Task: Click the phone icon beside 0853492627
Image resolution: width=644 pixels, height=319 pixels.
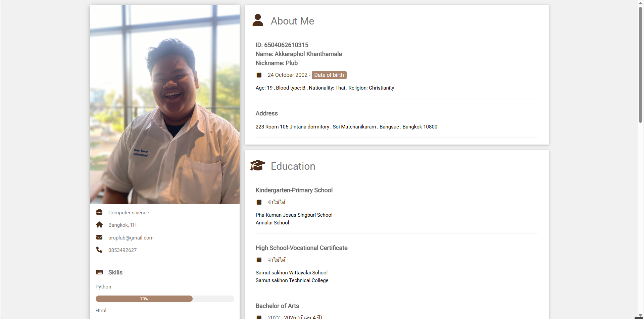Action: pyautogui.click(x=99, y=250)
